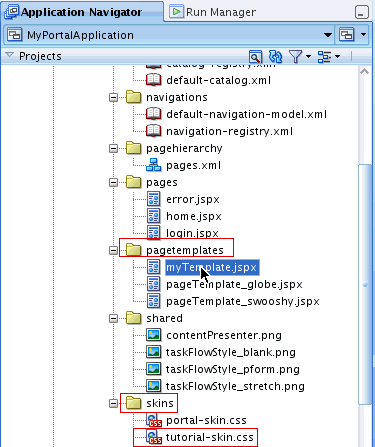
Task: Open the application menu dropdown arrow
Action: pos(363,35)
